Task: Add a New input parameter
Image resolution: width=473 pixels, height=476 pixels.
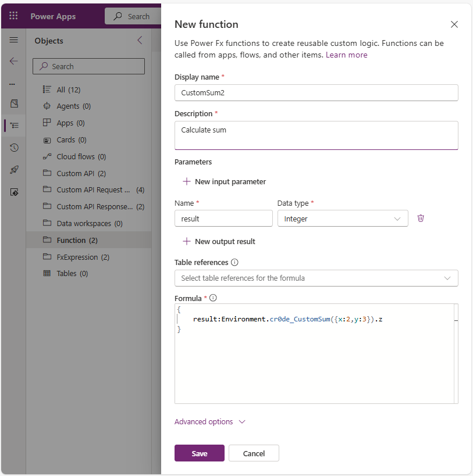Action: [224, 182]
